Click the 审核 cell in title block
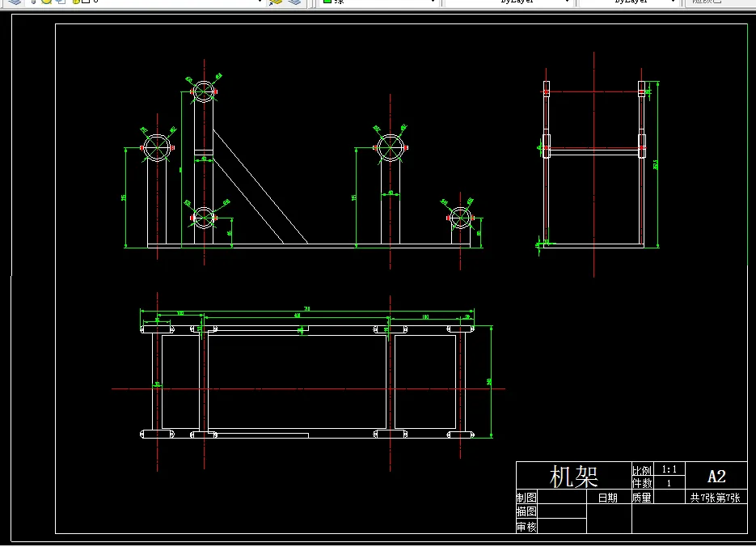The height and width of the screenshot is (547, 756). point(526,527)
